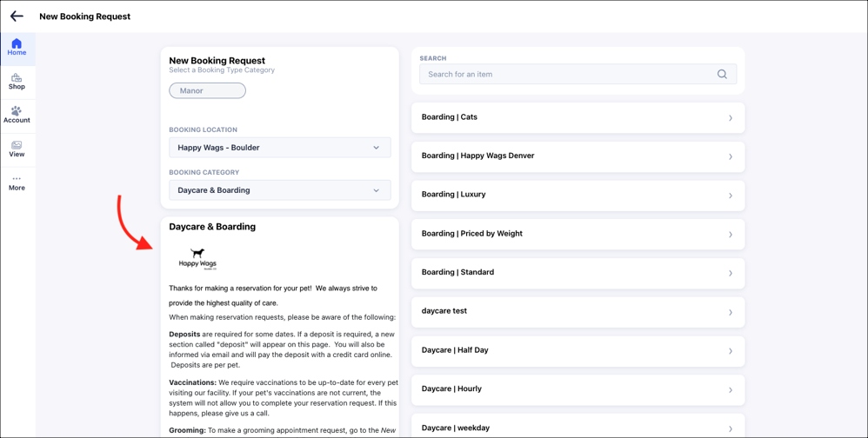Open the Booking Location dropdown
Screen dimensions: 868x438
(x=280, y=148)
